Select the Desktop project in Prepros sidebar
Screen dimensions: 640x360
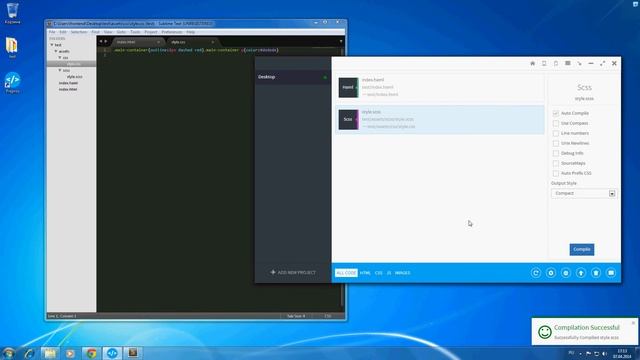click(293, 77)
